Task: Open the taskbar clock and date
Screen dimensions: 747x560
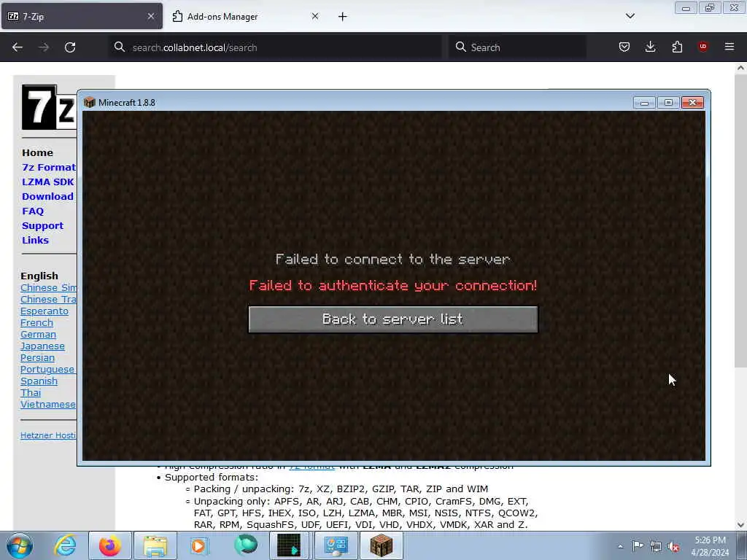Action: 710,546
